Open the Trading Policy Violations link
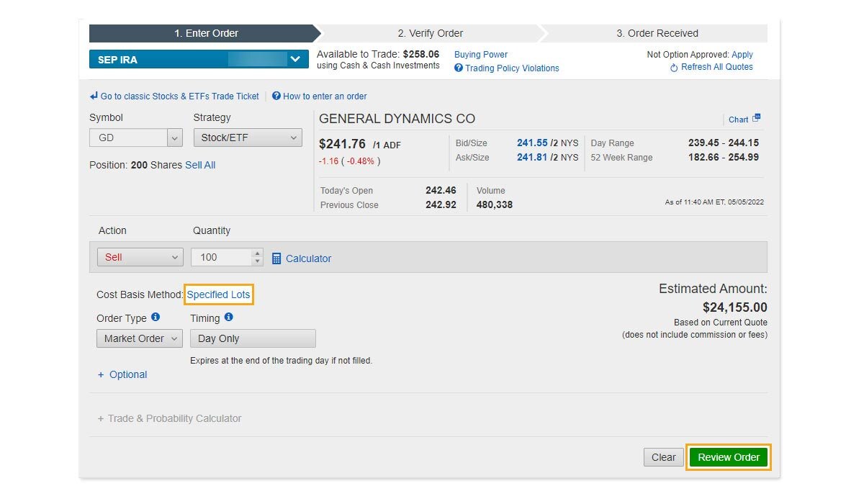The height and width of the screenshot is (504, 864). point(512,68)
